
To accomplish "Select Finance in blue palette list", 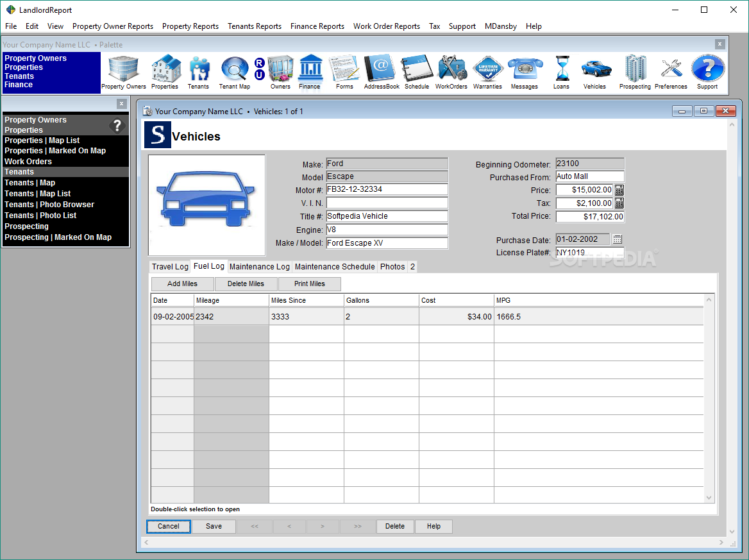I will (19, 85).
